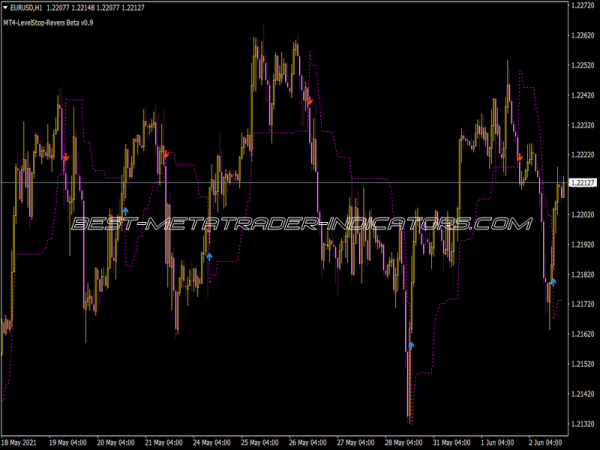Click the blue buy arrow near 24 May
The height and width of the screenshot is (450, 600).
pos(209,256)
